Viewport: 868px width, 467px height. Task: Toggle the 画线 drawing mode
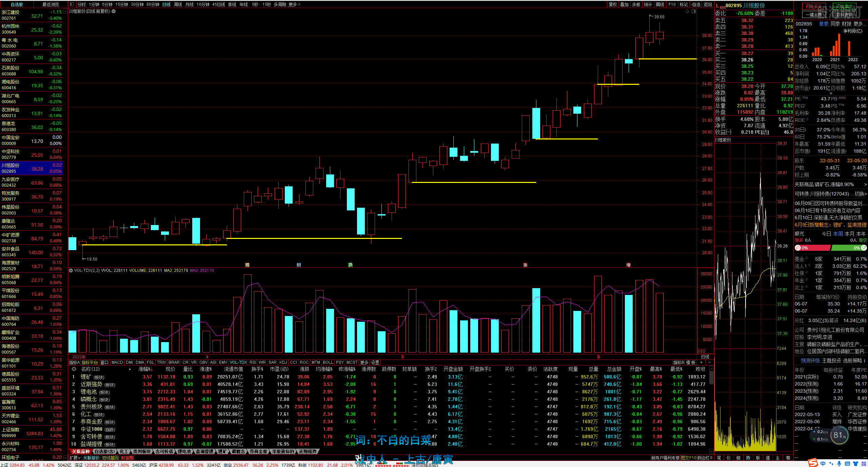point(660,4)
